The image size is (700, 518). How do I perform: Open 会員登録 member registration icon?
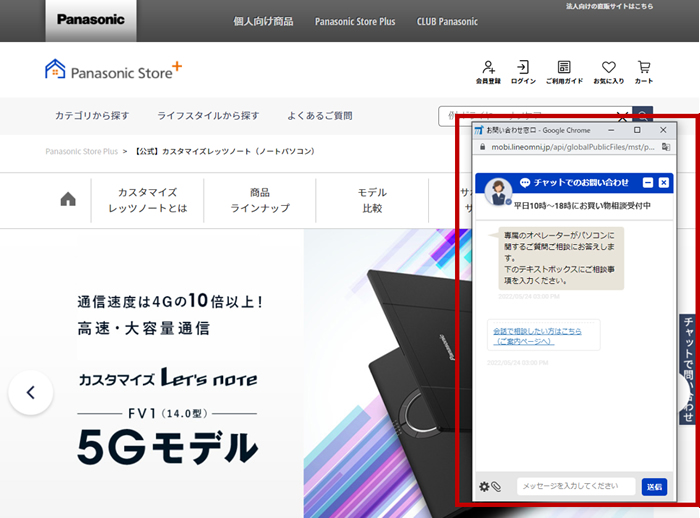(x=488, y=72)
